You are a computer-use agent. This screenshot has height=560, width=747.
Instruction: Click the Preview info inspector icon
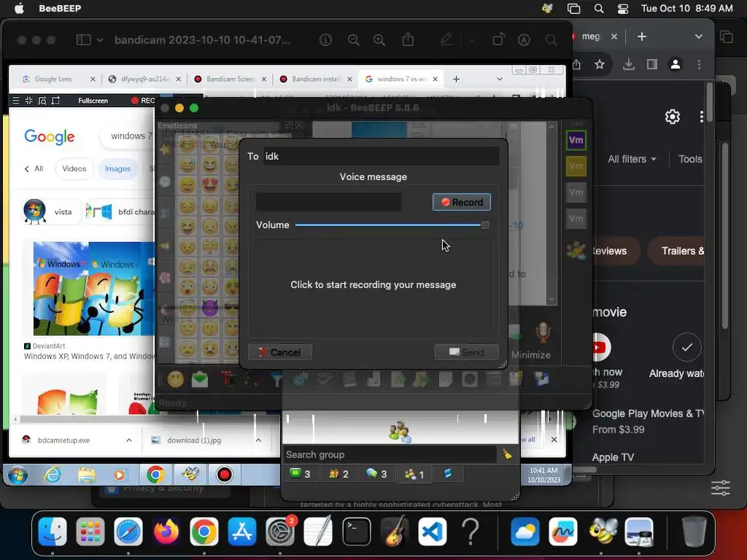[x=325, y=40]
